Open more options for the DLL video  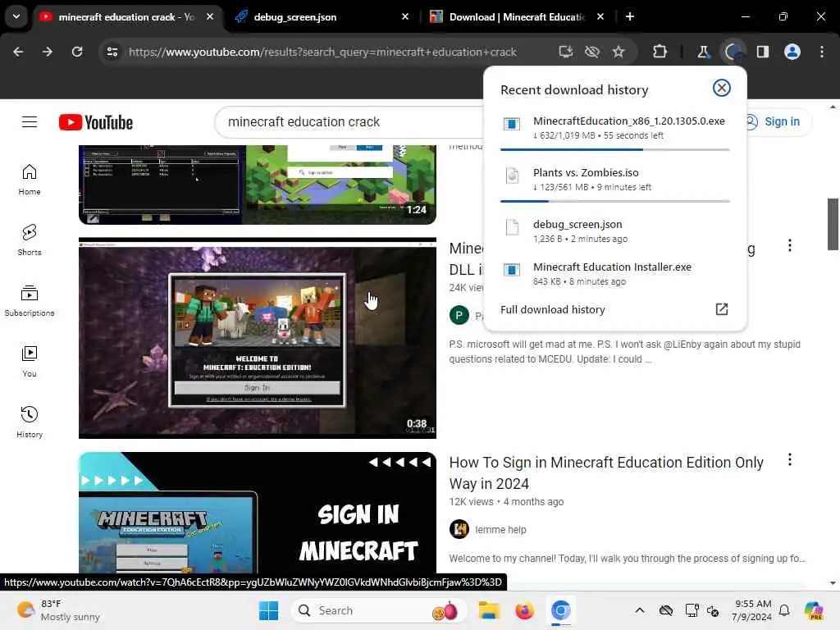(790, 245)
